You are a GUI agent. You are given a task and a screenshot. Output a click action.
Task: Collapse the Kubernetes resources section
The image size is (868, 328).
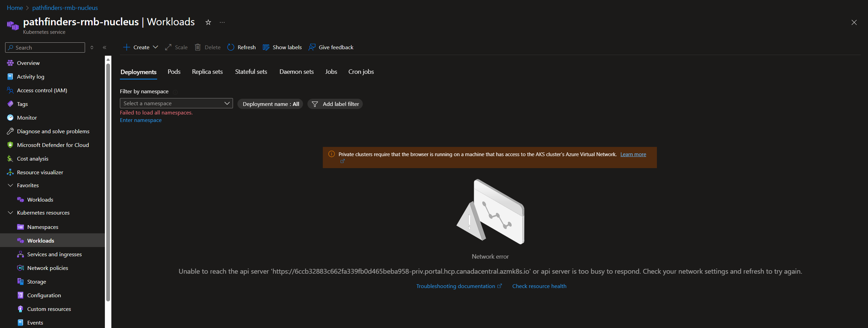coord(10,213)
